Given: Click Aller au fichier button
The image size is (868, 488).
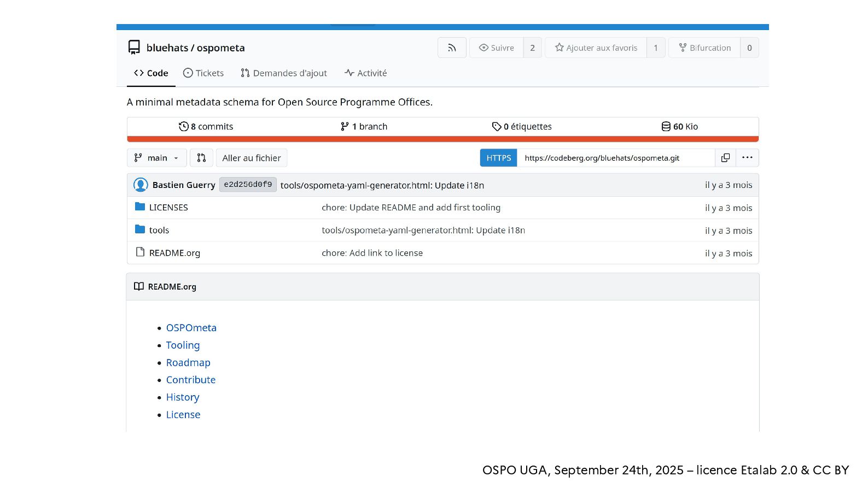Looking at the screenshot, I should pos(252,158).
